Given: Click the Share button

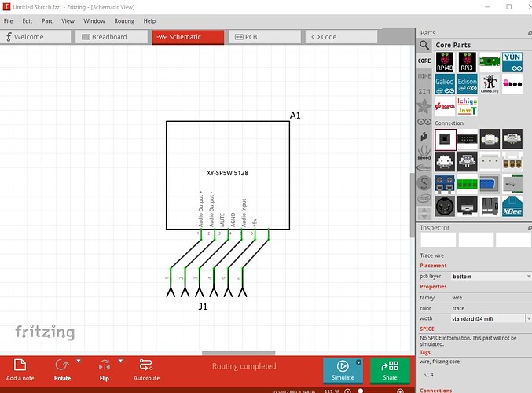Looking at the screenshot, I should (x=390, y=370).
